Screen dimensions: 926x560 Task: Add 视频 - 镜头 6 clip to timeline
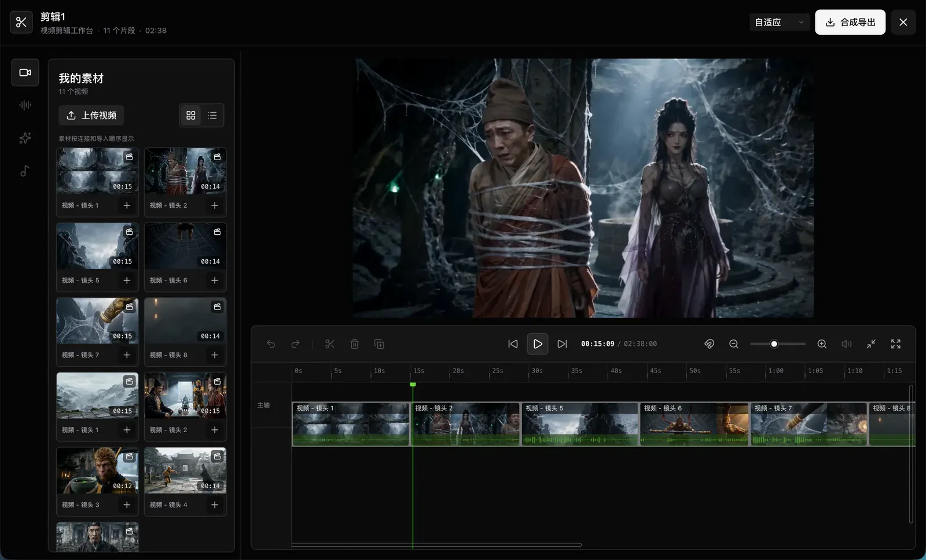tap(215, 280)
